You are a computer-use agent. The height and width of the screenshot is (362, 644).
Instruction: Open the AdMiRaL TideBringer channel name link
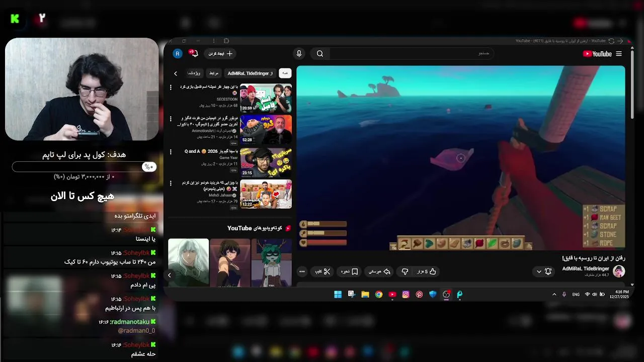click(x=586, y=269)
